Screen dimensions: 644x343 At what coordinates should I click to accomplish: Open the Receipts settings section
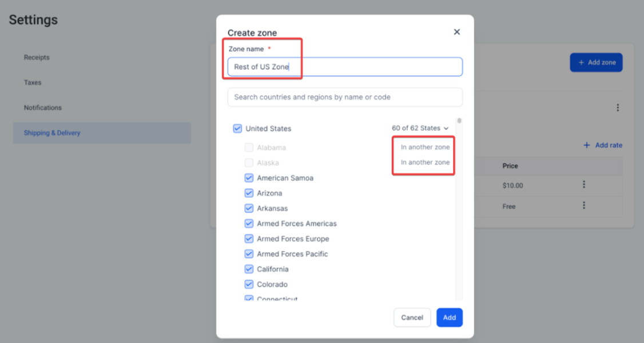[37, 57]
